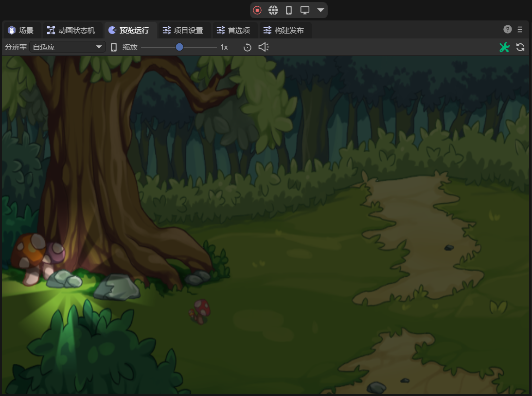
Task: Click the desktop monitor preview icon
Action: coord(305,10)
